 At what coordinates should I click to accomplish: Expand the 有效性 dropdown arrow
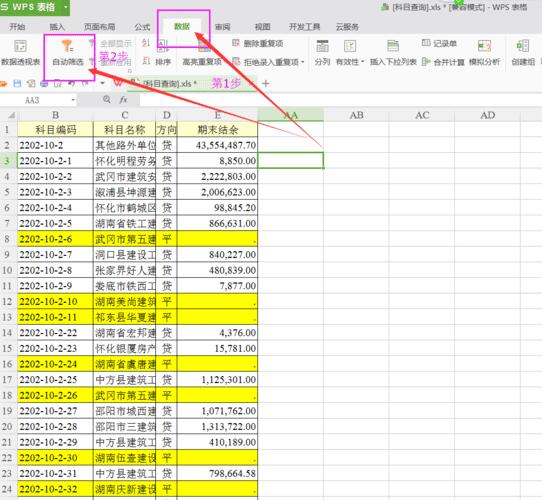tap(362, 62)
